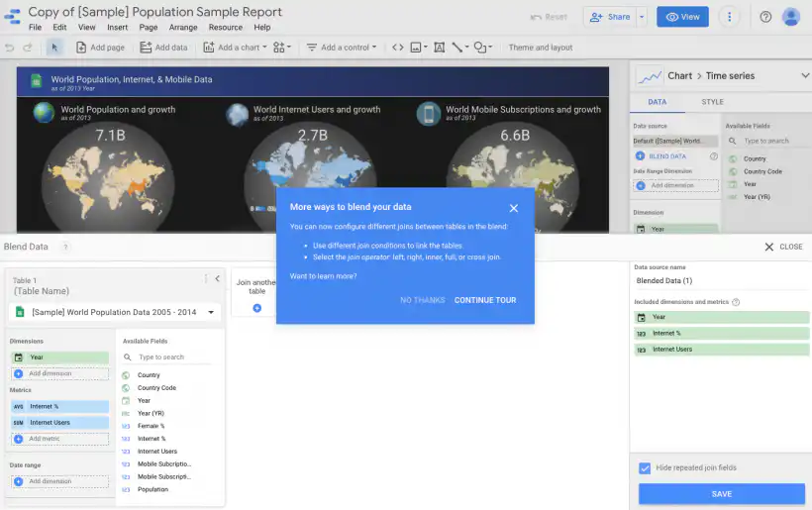The image size is (812, 510).
Task: Open the three-dot more options menu
Action: 729,17
